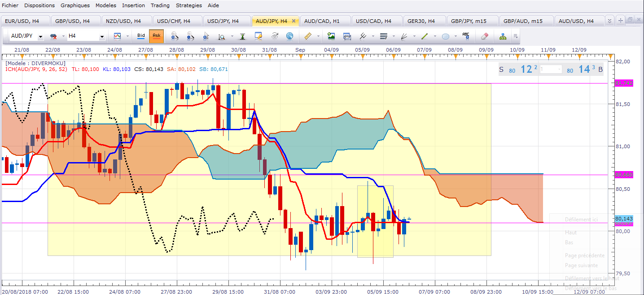The height and width of the screenshot is (295, 644).
Task: Click the remove symbol link icon
Action: point(53,36)
